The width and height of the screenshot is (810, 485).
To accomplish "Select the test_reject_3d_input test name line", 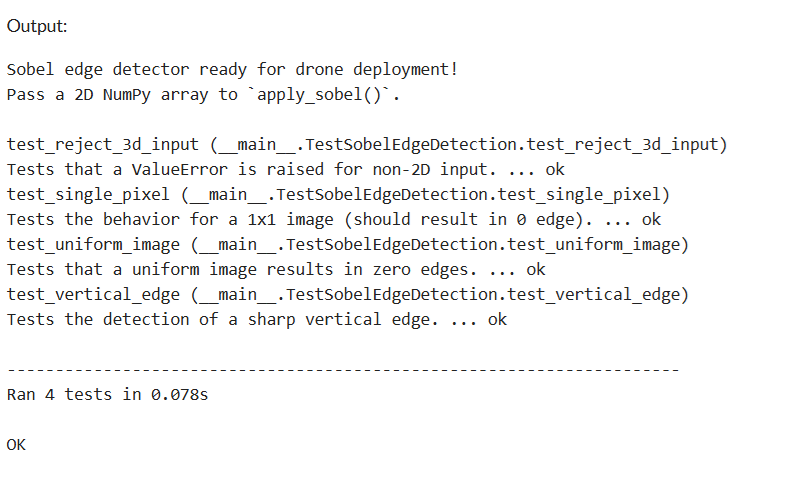I will tap(367, 145).
